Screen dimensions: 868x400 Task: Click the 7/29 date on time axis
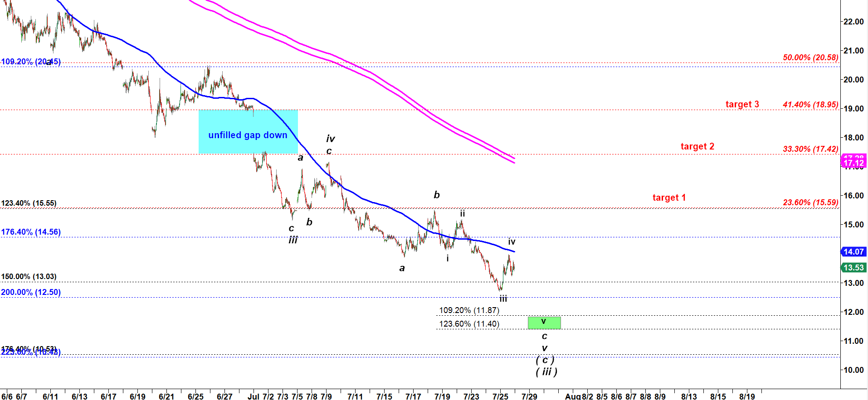pos(529,396)
